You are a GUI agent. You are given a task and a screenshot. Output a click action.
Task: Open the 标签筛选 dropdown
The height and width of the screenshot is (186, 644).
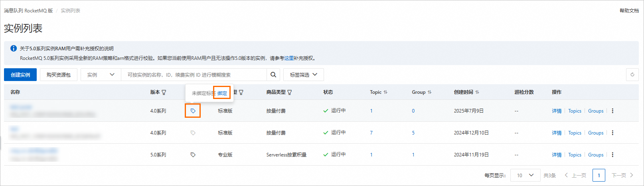303,75
